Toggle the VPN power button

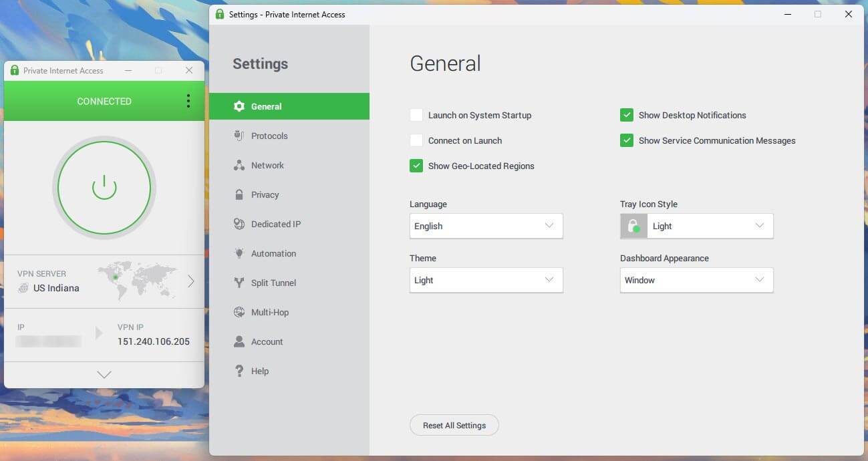(104, 188)
